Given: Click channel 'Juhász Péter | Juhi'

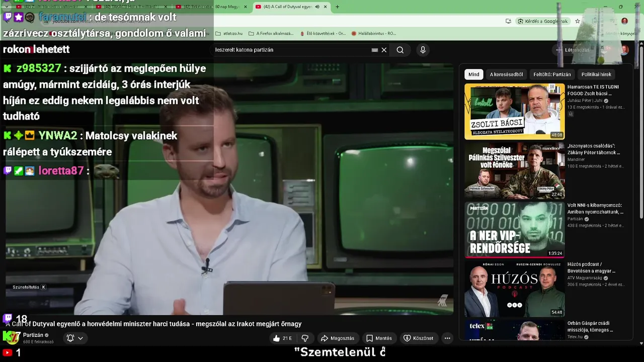Looking at the screenshot, I should (586, 101).
